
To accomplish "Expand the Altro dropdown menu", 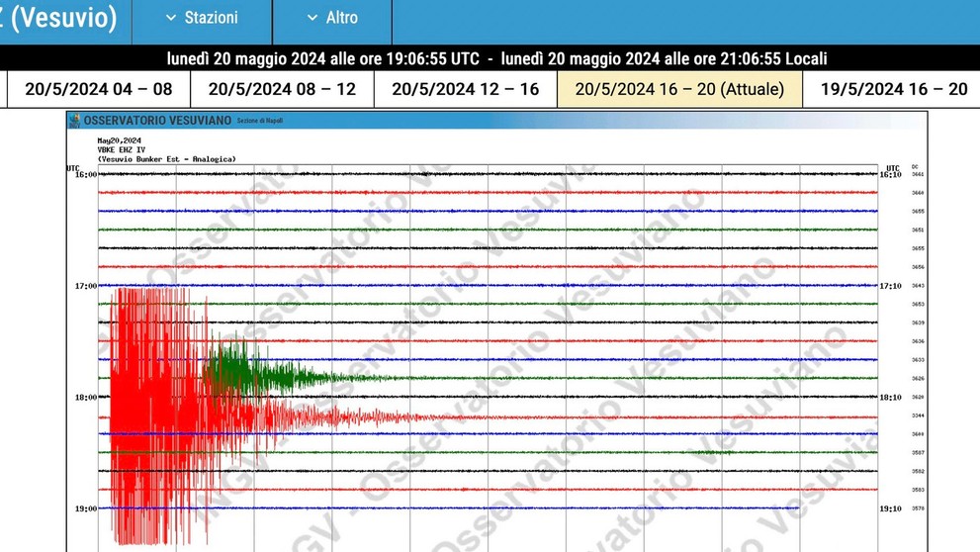I will pyautogui.click(x=332, y=18).
